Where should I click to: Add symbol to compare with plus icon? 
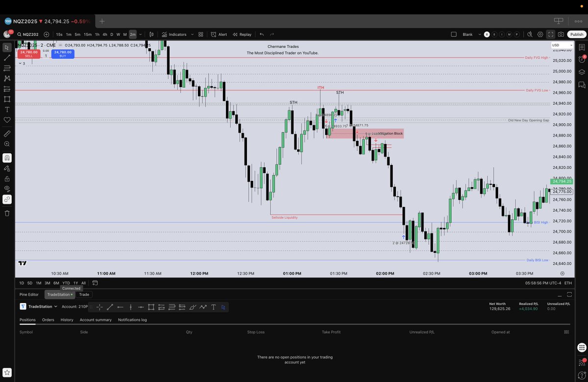(x=47, y=34)
